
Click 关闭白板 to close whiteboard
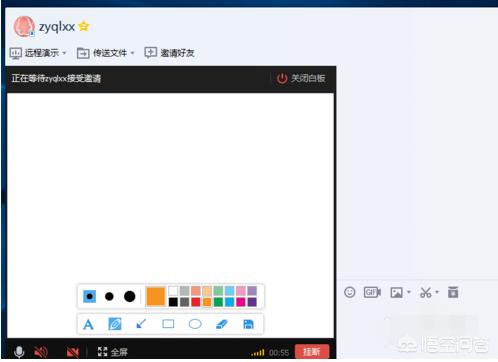pyautogui.click(x=301, y=78)
